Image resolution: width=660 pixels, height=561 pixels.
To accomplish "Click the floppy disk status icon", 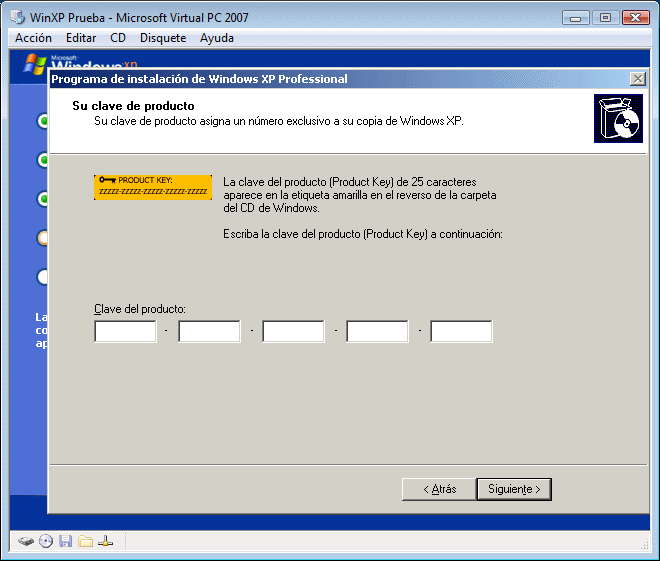I will [x=65, y=541].
